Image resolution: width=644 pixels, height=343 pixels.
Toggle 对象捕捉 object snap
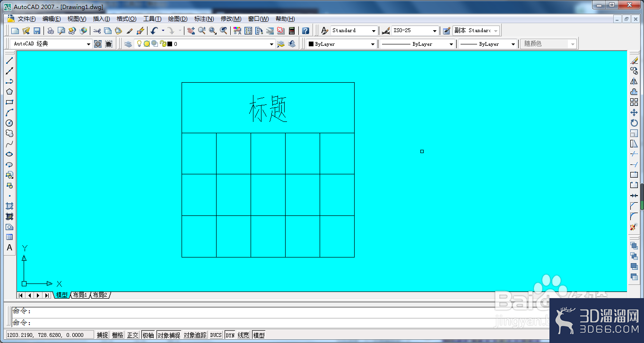pyautogui.click(x=169, y=335)
